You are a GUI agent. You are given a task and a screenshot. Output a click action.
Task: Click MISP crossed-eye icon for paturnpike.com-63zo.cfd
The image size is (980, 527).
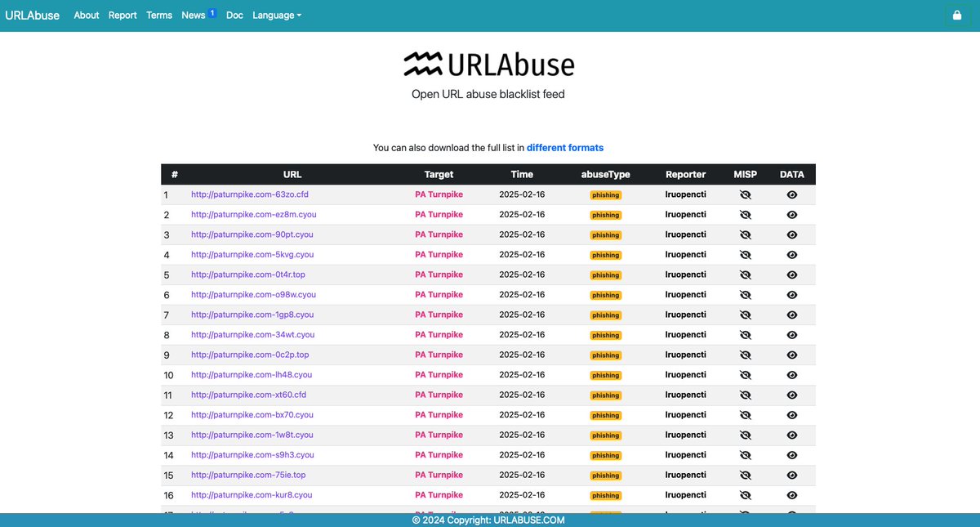tap(745, 195)
